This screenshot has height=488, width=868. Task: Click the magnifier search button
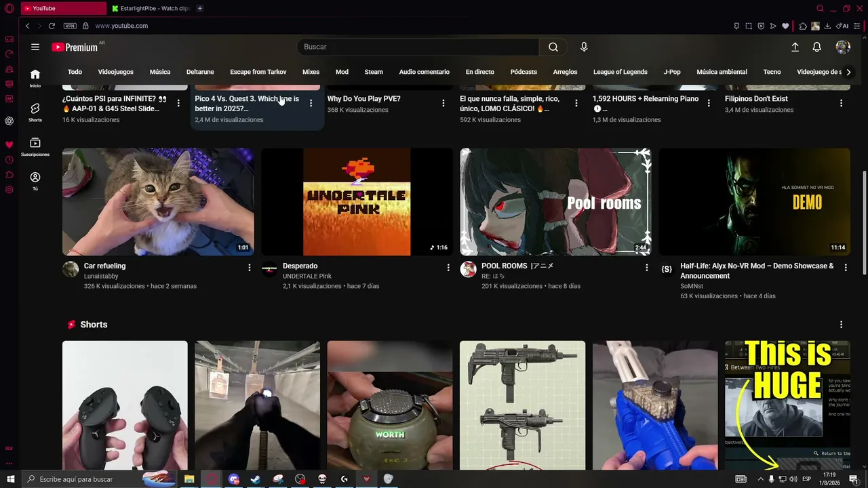pyautogui.click(x=553, y=47)
